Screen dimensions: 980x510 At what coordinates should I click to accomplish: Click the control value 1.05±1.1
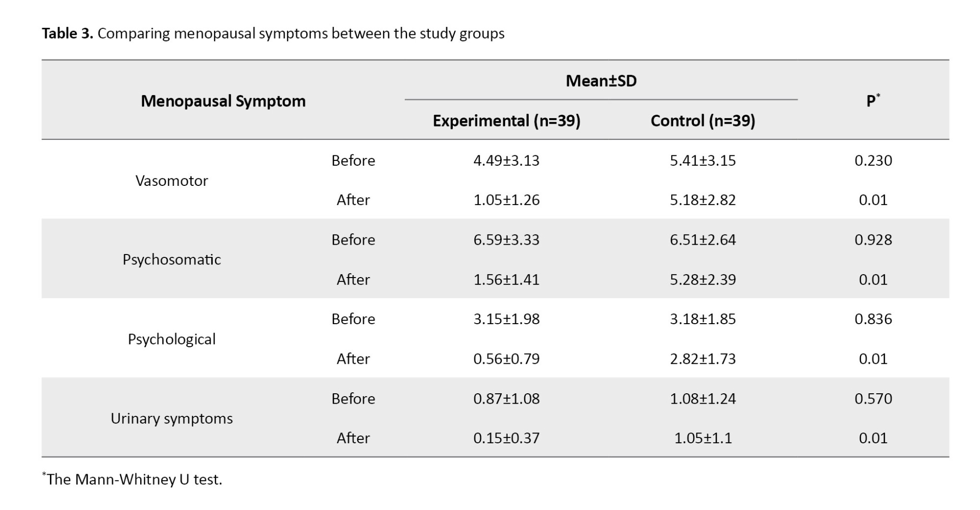[703, 438]
